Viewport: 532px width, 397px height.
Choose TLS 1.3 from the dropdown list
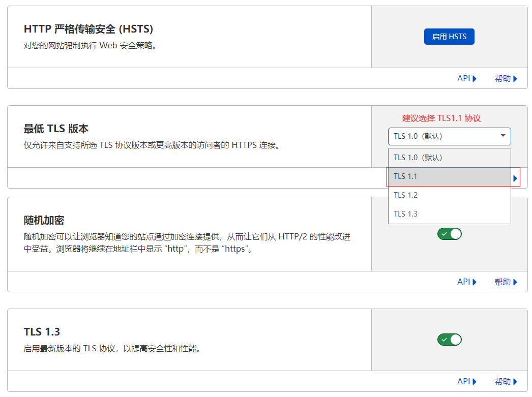pos(449,214)
